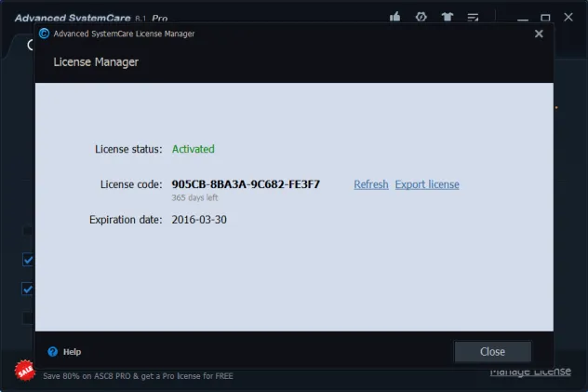Click the expiration date 2016-03-30
The width and height of the screenshot is (588, 392).
199,220
